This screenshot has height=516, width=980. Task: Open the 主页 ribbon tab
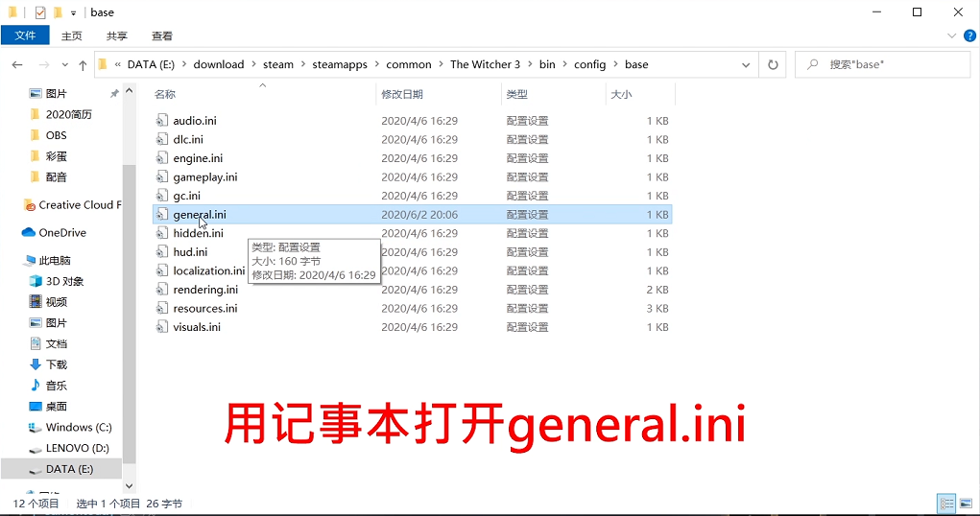pyautogui.click(x=71, y=36)
